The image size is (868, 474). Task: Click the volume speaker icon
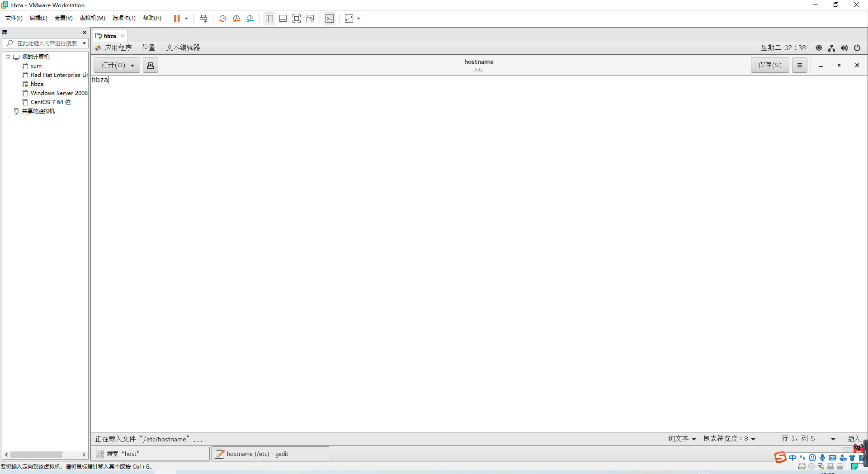pos(844,48)
